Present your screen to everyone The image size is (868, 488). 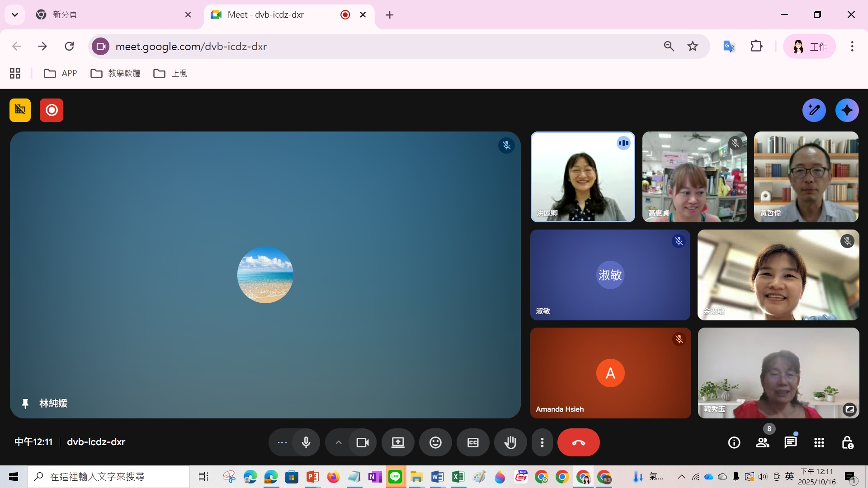398,442
